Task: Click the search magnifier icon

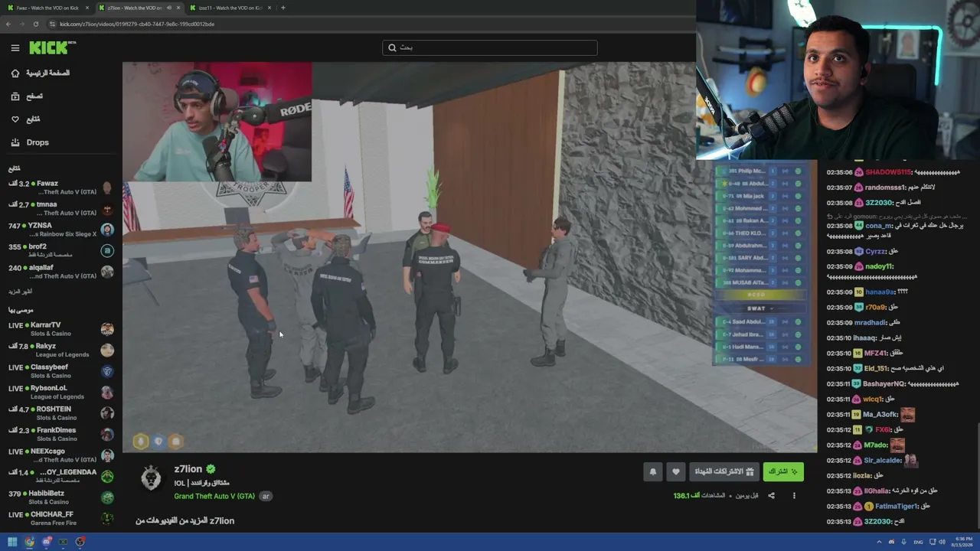Action: (x=392, y=47)
